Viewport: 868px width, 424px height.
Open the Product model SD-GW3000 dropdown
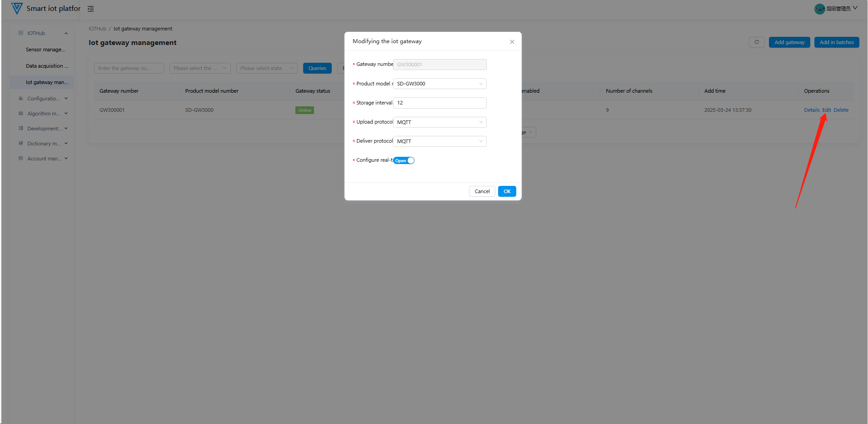439,84
